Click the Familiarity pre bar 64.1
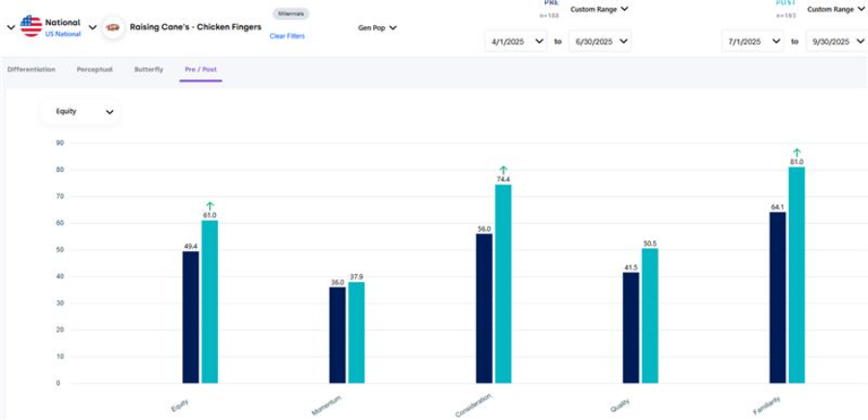This screenshot has height=420, width=868. pyautogui.click(x=777, y=297)
